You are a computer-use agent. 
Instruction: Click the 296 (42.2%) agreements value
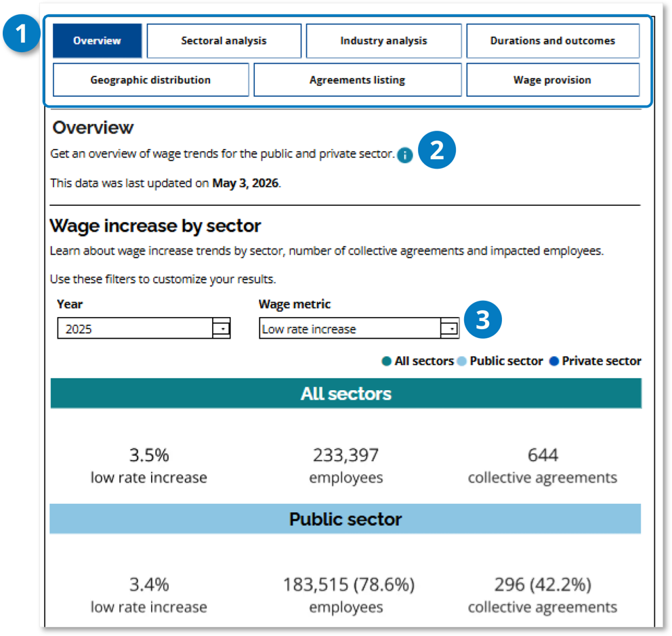pyautogui.click(x=543, y=585)
